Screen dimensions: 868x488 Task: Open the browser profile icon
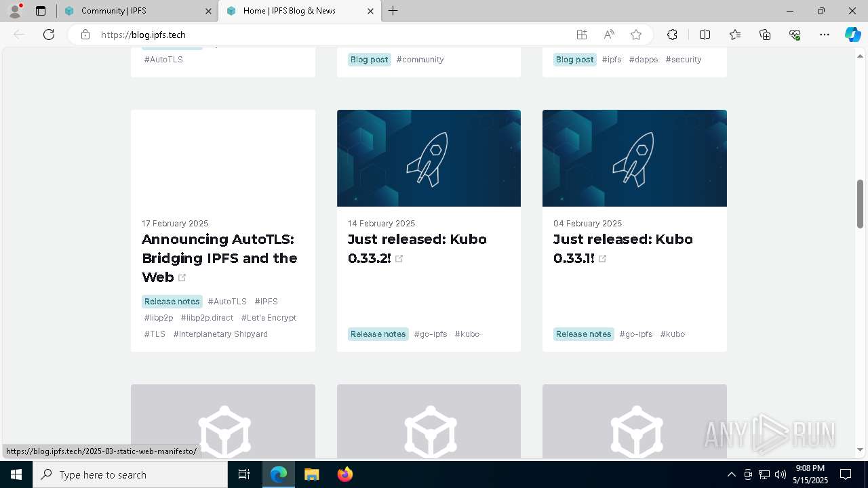[15, 11]
